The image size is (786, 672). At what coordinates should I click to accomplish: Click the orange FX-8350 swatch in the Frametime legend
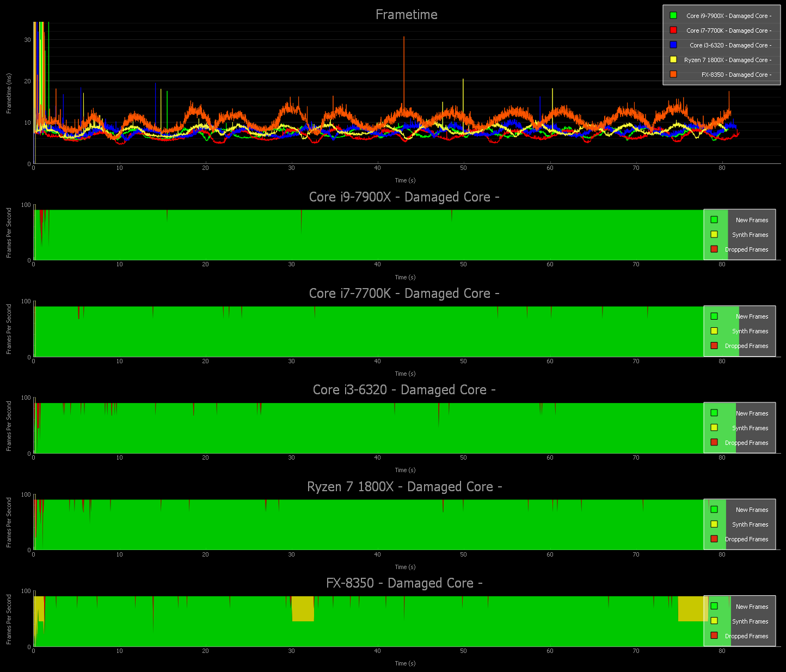tap(673, 75)
